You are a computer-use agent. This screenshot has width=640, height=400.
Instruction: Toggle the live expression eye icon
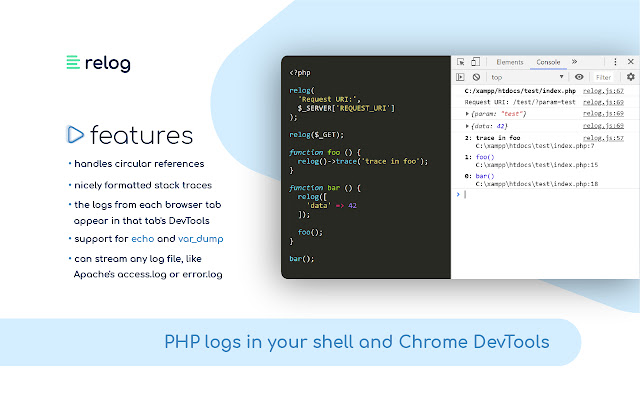(579, 77)
